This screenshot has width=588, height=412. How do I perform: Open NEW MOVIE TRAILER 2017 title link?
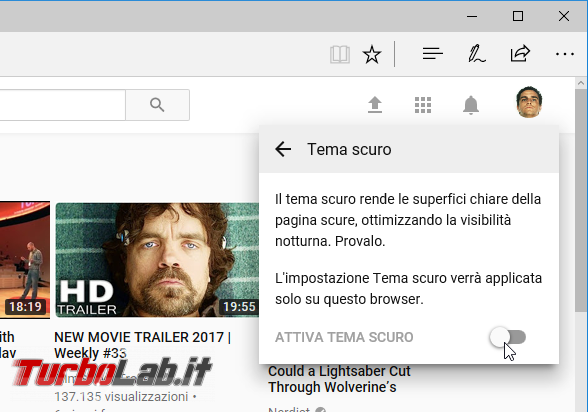tap(142, 345)
